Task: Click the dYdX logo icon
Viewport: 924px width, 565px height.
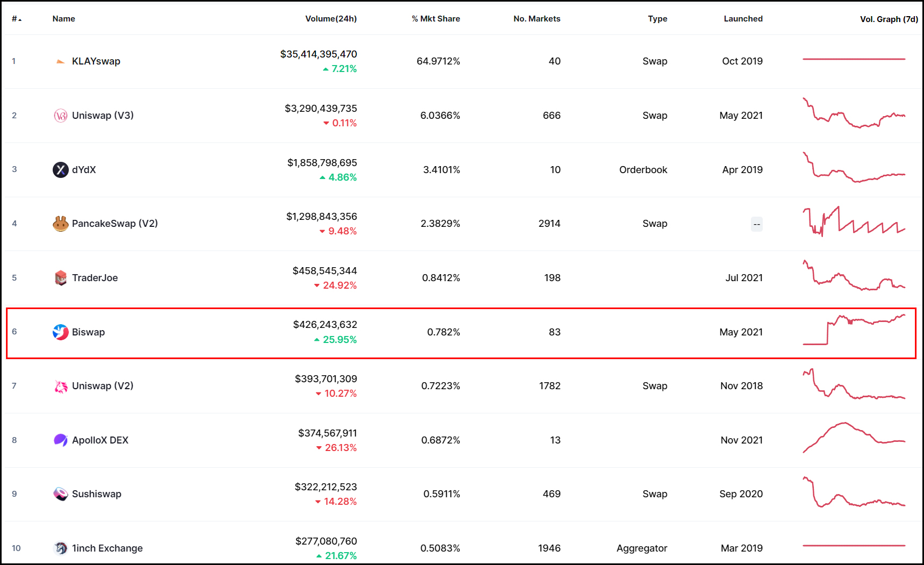Action: click(61, 170)
